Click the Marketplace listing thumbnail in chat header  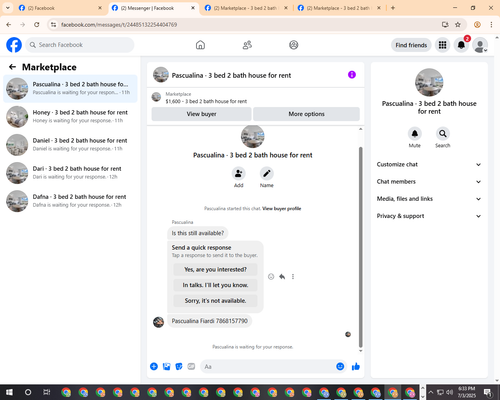pos(156,97)
